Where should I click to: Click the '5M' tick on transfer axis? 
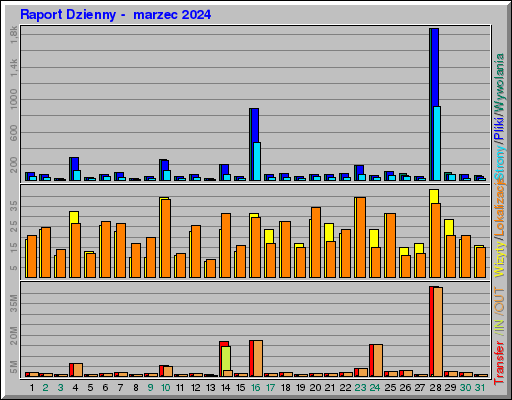[x=14, y=367]
